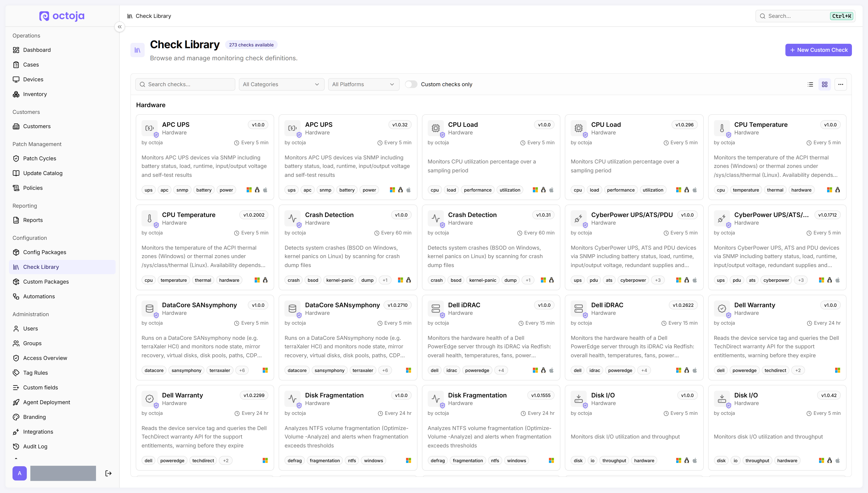This screenshot has height=493, width=868.
Task: Open Devices from the sidebar
Action: click(62, 79)
